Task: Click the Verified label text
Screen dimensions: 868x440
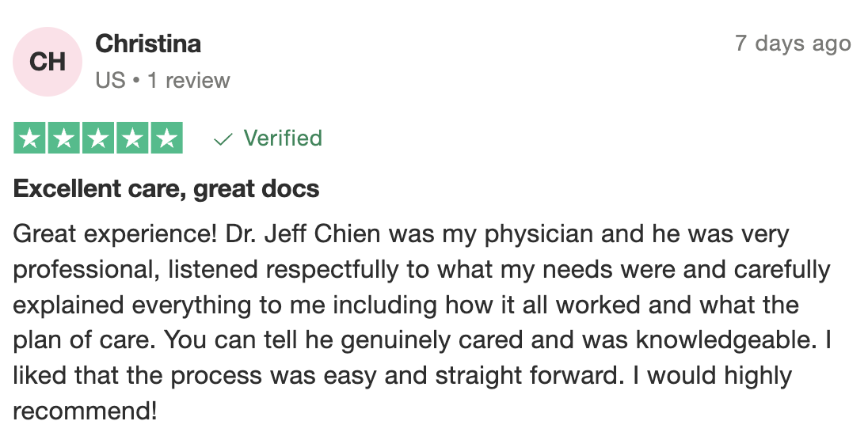Action: (283, 138)
